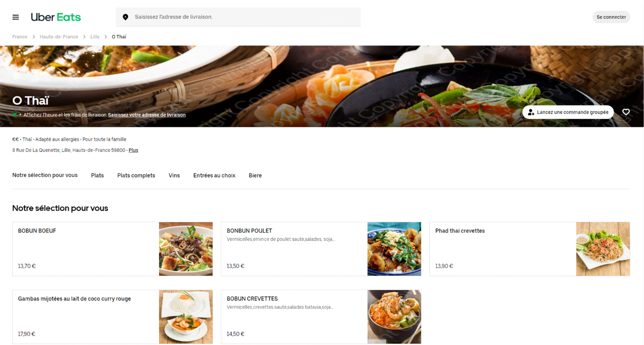Viewport: 644px width, 345px height.
Task: Click the 13,50 € price
Action: tap(235, 266)
